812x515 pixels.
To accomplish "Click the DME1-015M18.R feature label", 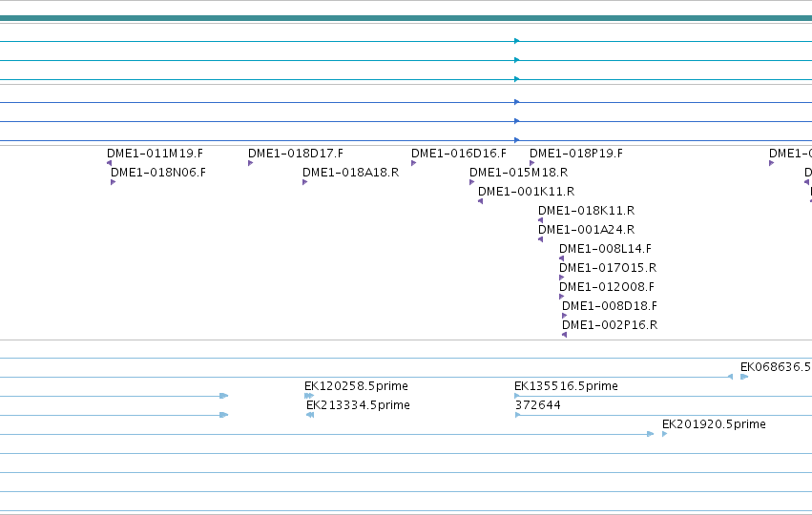I will coord(518,173).
